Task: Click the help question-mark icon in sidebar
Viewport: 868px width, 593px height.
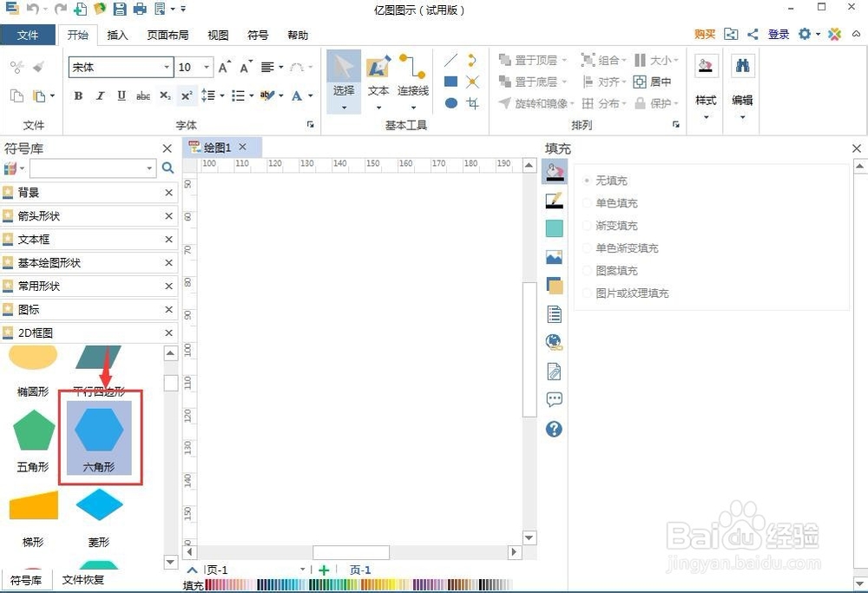Action: (x=554, y=429)
